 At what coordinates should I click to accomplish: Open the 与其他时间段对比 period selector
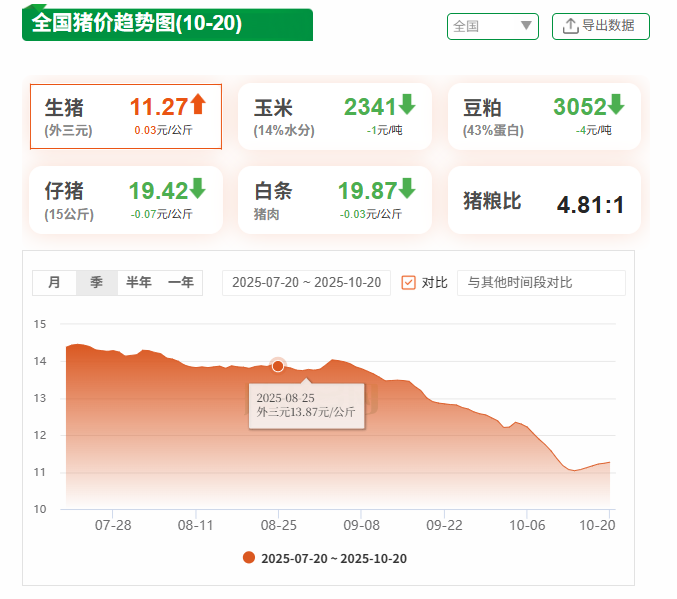(540, 283)
